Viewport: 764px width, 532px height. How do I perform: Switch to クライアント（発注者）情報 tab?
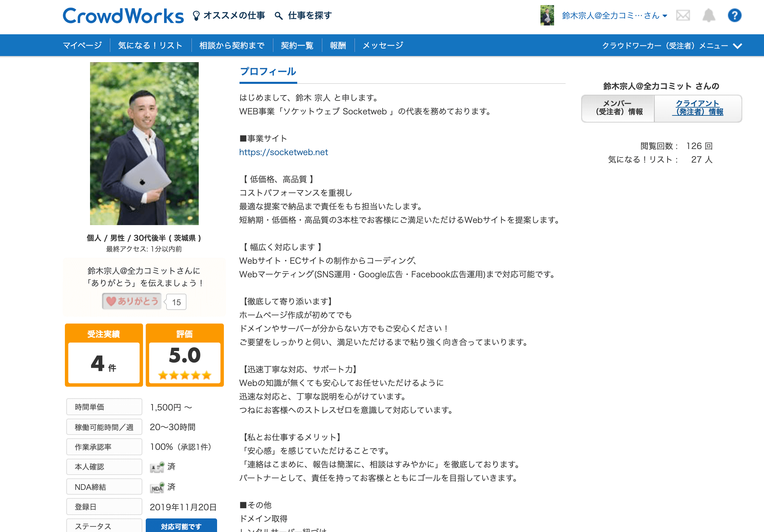pyautogui.click(x=698, y=108)
